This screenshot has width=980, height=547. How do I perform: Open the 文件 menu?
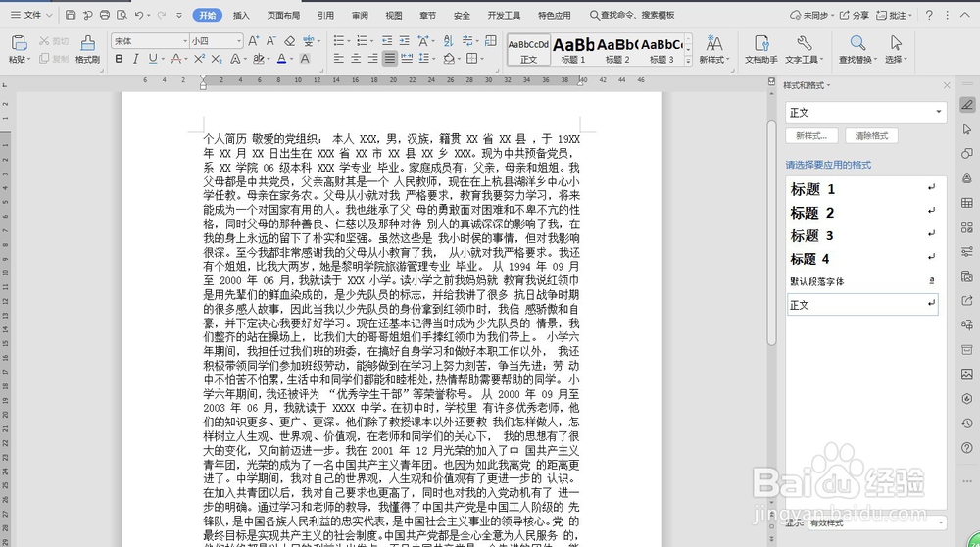click(x=31, y=15)
